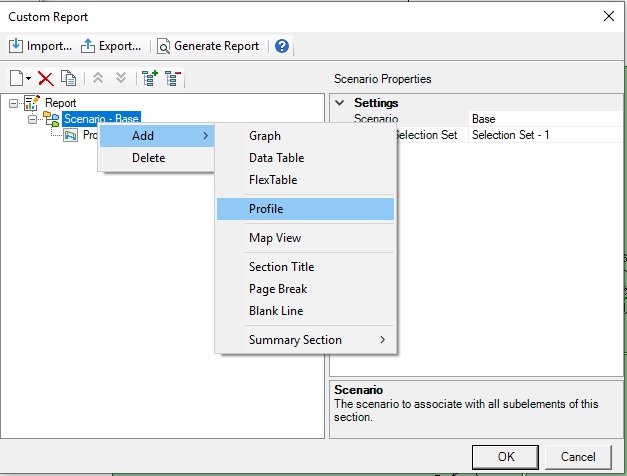Click the copy item icon

point(68,78)
